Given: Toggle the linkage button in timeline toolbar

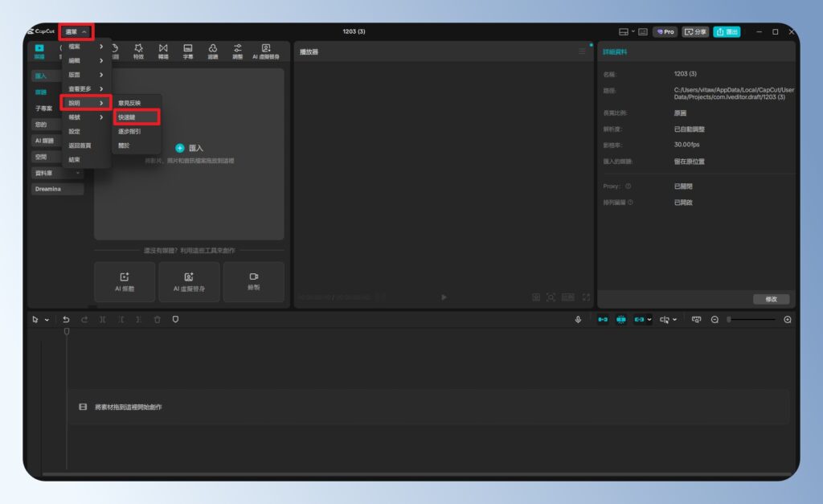Looking at the screenshot, I should pos(640,319).
